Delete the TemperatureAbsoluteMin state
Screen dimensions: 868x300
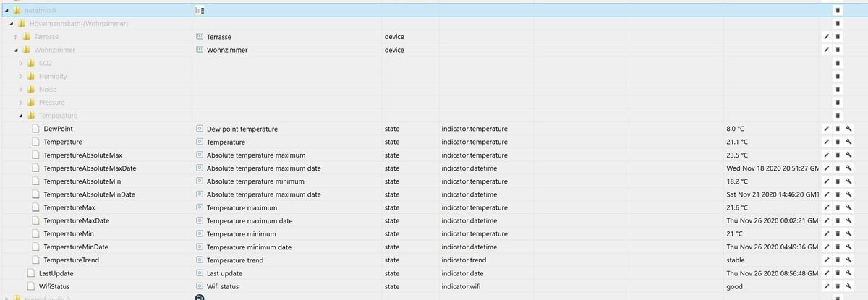(838, 181)
